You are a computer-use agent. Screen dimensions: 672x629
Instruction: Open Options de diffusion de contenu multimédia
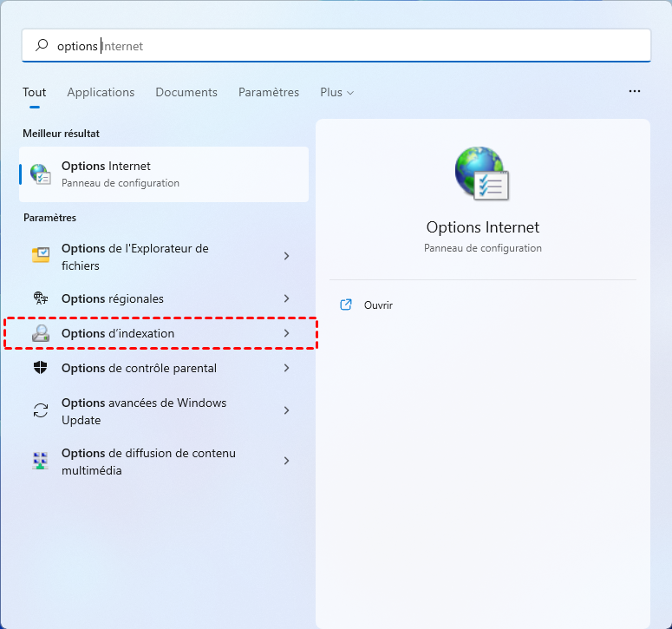click(x=164, y=462)
